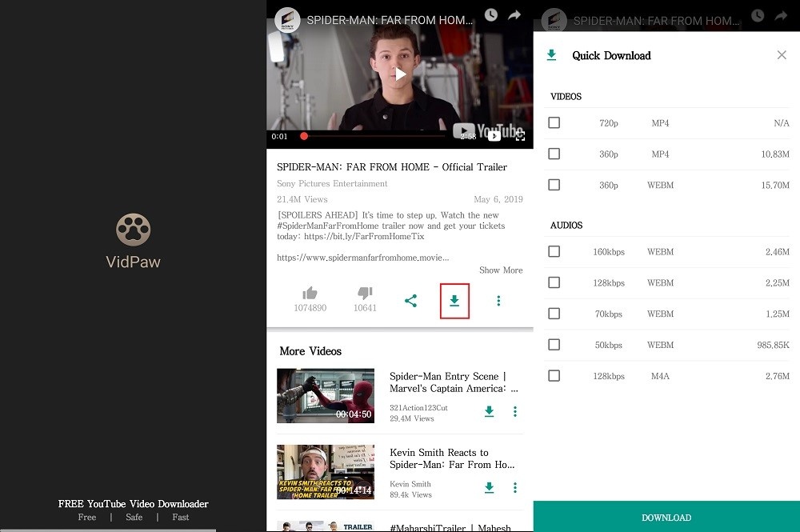Click the VIDEOS section label

pos(566,97)
